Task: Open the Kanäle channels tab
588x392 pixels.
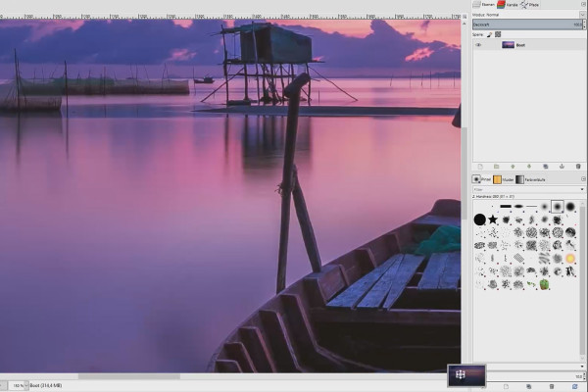Action: [508, 5]
